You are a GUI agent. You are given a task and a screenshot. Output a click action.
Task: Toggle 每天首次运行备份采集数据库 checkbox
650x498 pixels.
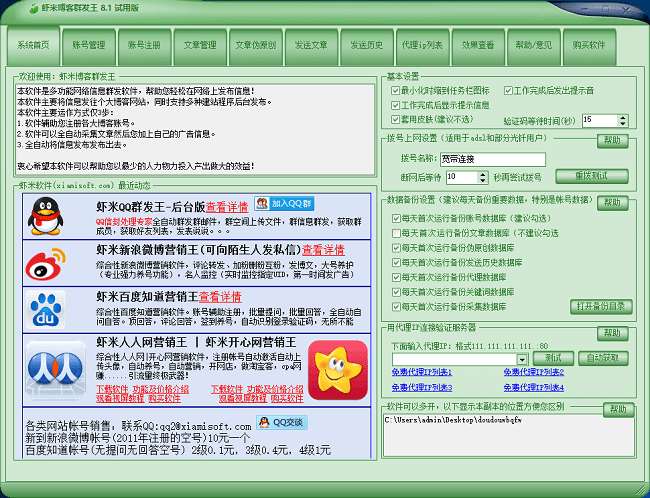click(x=396, y=307)
